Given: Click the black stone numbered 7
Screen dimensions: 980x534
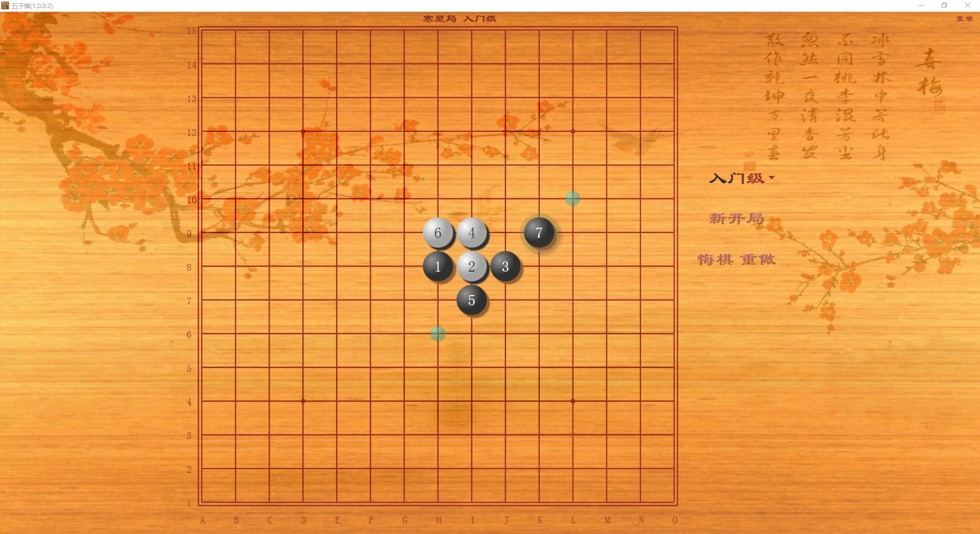Looking at the screenshot, I should point(539,233).
